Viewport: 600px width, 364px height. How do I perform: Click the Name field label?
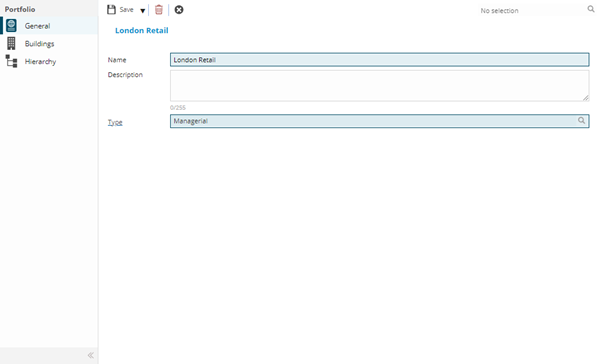pyautogui.click(x=117, y=60)
